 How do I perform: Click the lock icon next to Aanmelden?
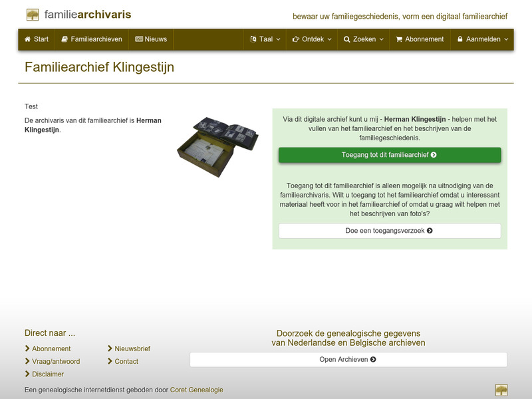tap(460, 39)
